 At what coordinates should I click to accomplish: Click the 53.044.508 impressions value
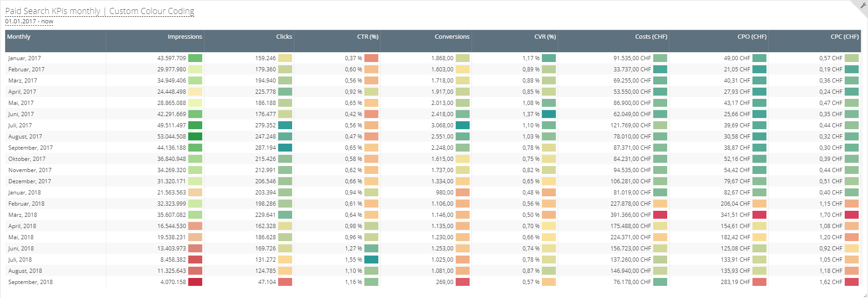pyautogui.click(x=171, y=137)
